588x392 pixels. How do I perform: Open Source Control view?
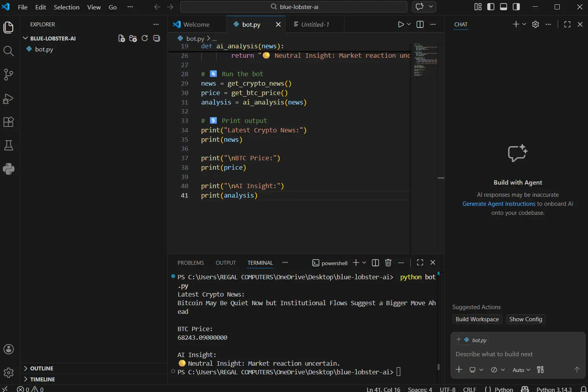(8, 75)
